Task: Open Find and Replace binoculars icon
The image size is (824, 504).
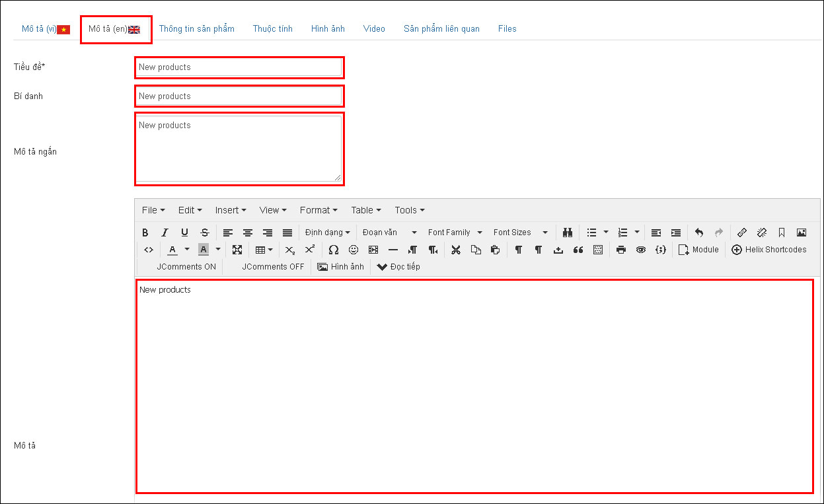Action: [567, 233]
